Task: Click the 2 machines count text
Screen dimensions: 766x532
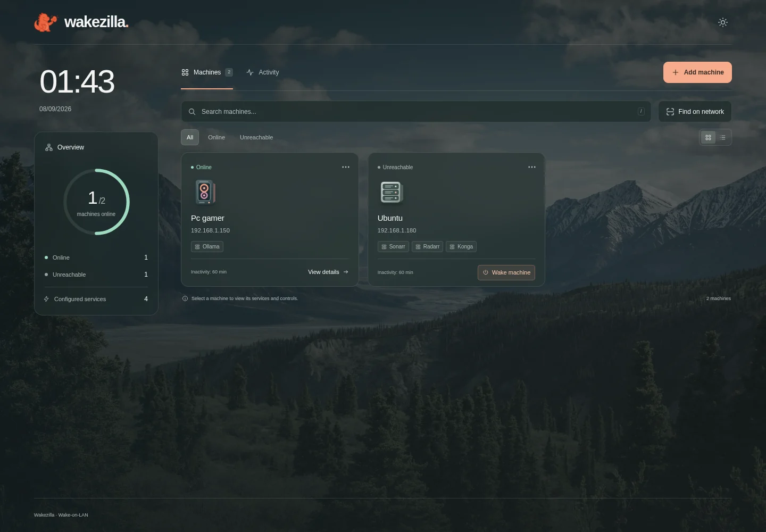Action: 719,298
